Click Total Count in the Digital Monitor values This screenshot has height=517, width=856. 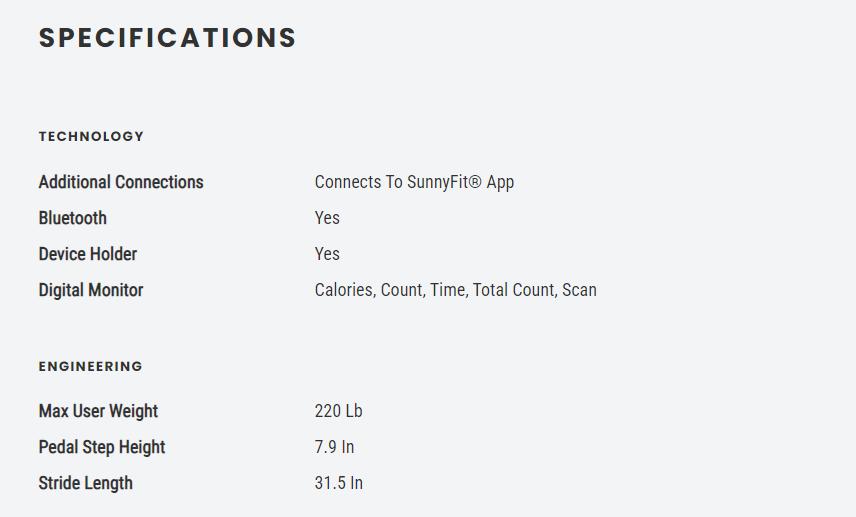click(x=513, y=290)
